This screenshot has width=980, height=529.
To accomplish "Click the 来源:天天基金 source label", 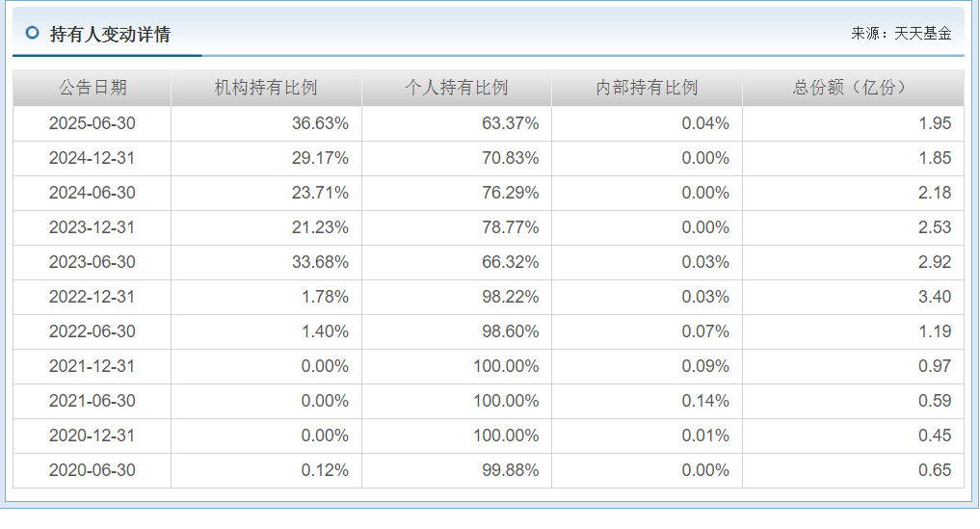I will click(901, 34).
